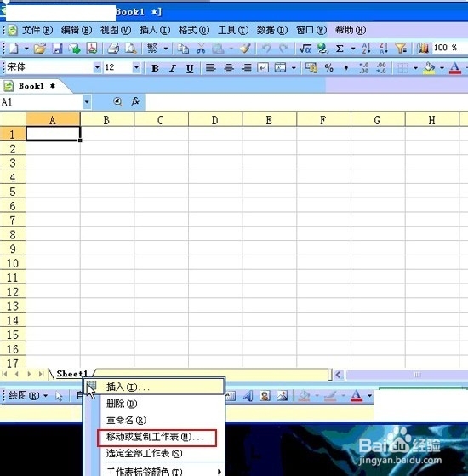Choose 移动或复制工作表 from the context menu
Viewport: 468px width, 476px height.
coord(157,438)
